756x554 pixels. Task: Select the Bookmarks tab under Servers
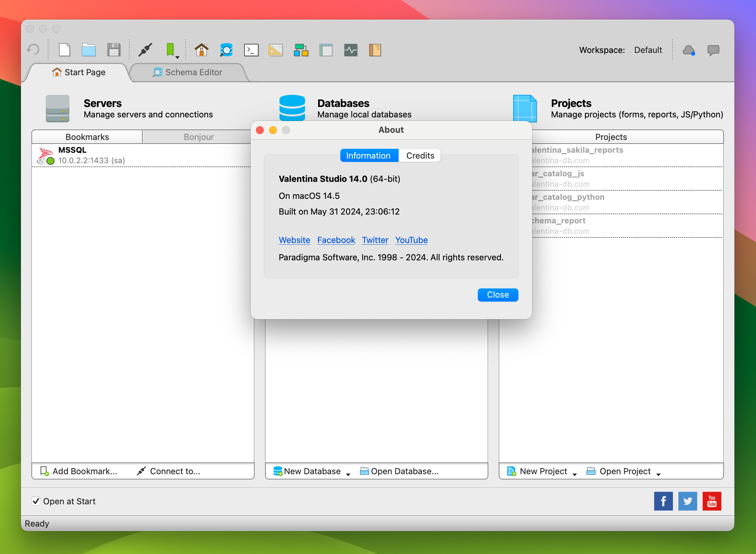click(87, 137)
